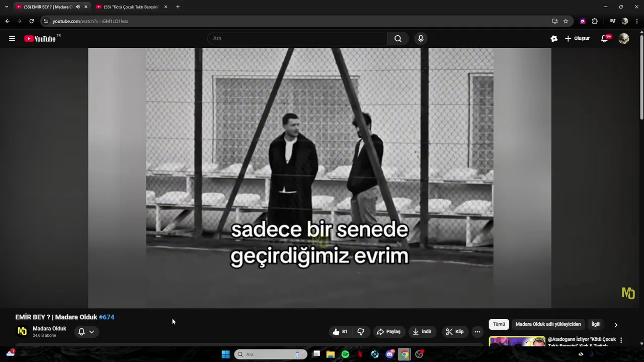Switch to Kötü Çocuk Taktı Beresini tab
644x362 pixels.
(x=131, y=7)
